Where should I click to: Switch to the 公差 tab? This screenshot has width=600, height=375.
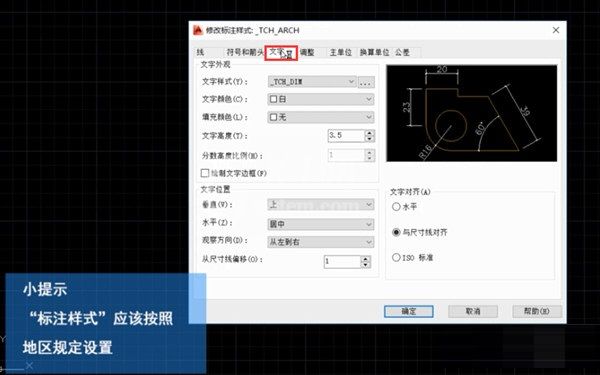403,52
